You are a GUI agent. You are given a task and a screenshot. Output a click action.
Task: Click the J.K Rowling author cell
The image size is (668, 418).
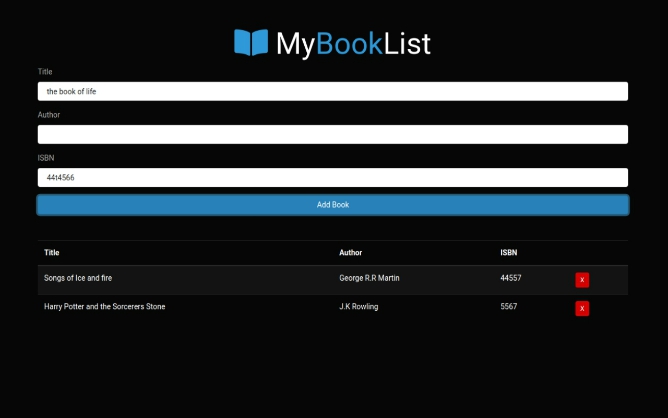(359, 307)
